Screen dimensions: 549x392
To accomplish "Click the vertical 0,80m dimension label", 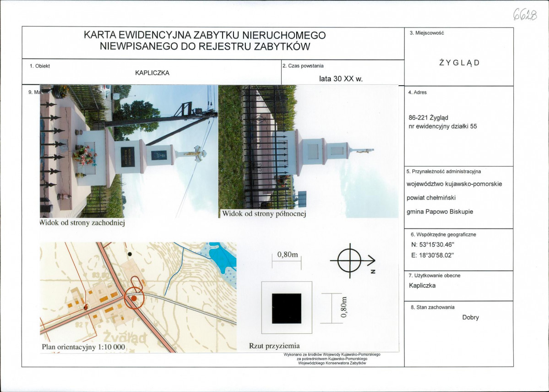I will point(343,307).
